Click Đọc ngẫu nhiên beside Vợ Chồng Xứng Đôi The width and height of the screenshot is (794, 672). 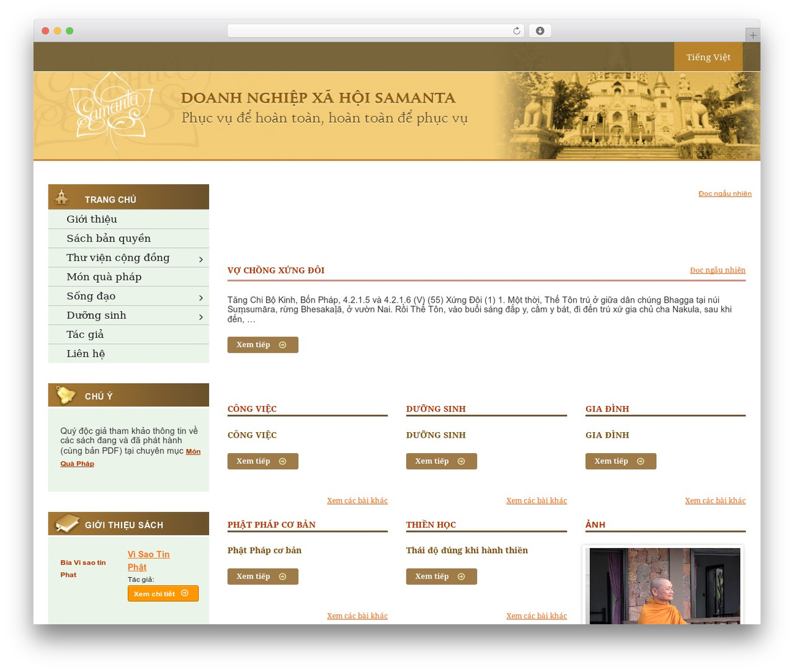718,270
